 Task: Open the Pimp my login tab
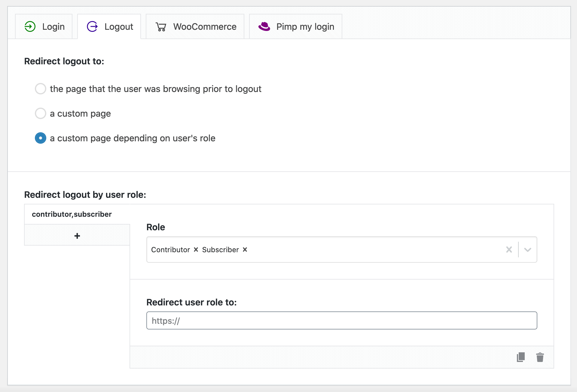(296, 26)
